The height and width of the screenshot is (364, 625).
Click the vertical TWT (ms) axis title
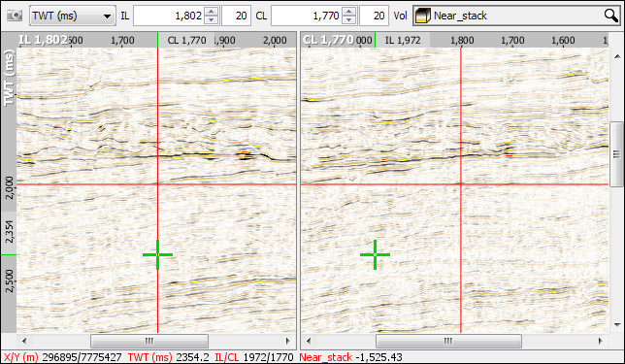9,78
